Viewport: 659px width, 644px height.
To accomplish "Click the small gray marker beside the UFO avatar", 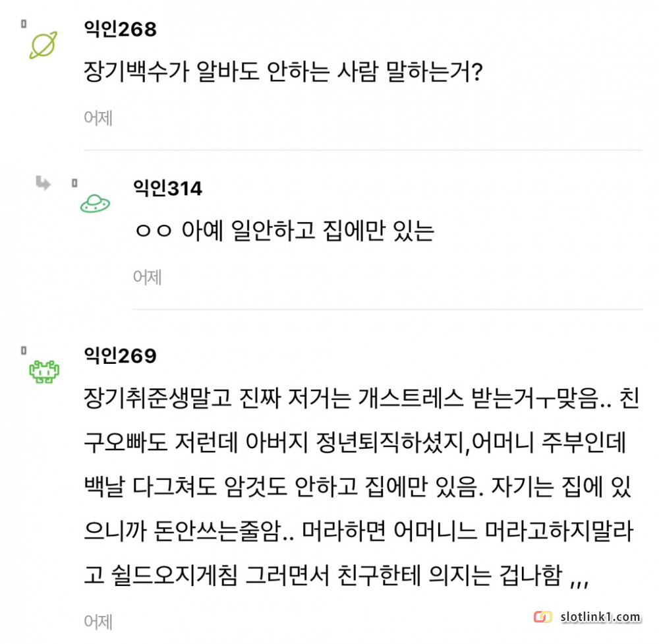I will pyautogui.click(x=74, y=182).
